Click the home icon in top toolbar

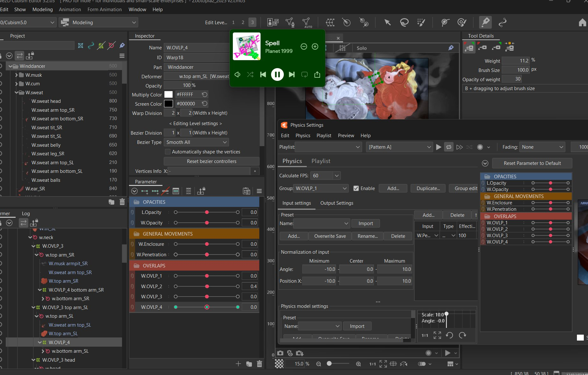[582, 23]
